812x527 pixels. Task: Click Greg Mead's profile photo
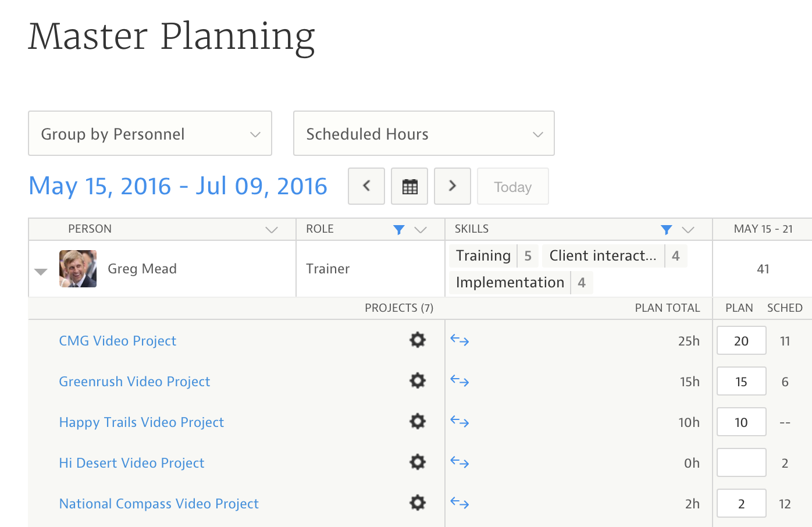[78, 269]
